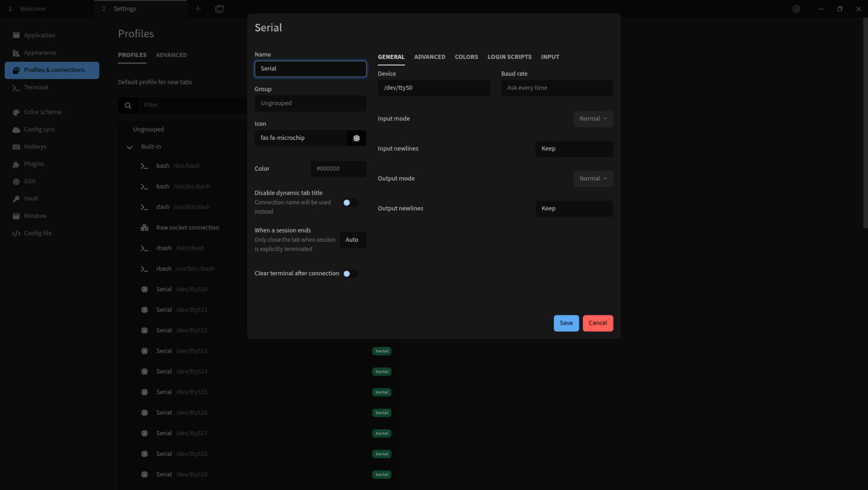The height and width of the screenshot is (490, 868).
Task: Toggle Disable dynamic tab title switch
Action: [350, 203]
